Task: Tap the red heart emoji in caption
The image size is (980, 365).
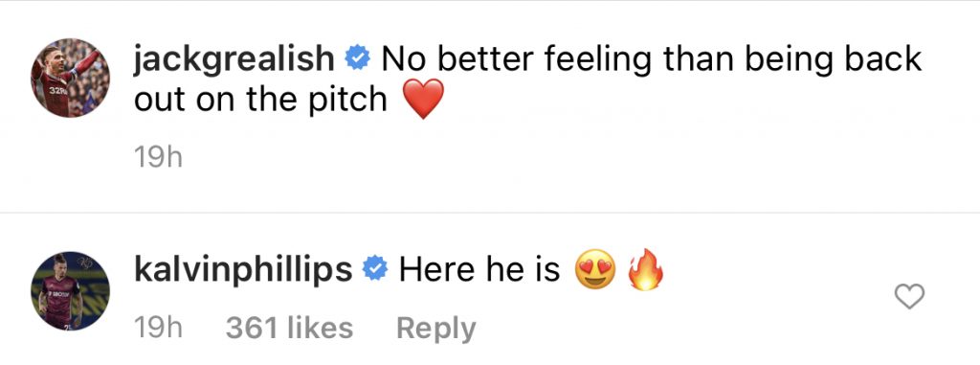Action: click(x=423, y=99)
